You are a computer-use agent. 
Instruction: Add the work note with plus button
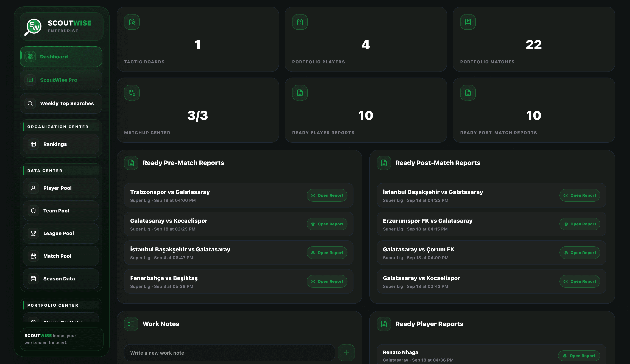(346, 353)
